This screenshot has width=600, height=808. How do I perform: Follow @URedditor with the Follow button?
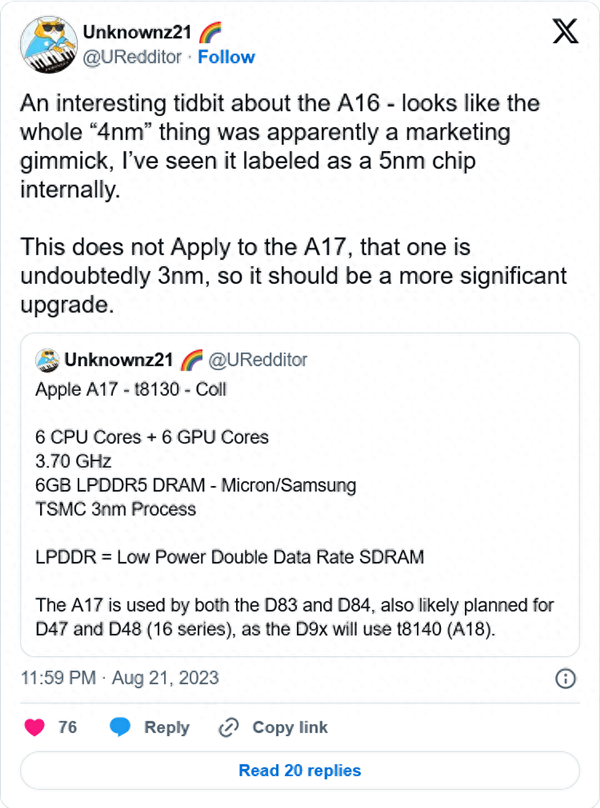[x=227, y=57]
